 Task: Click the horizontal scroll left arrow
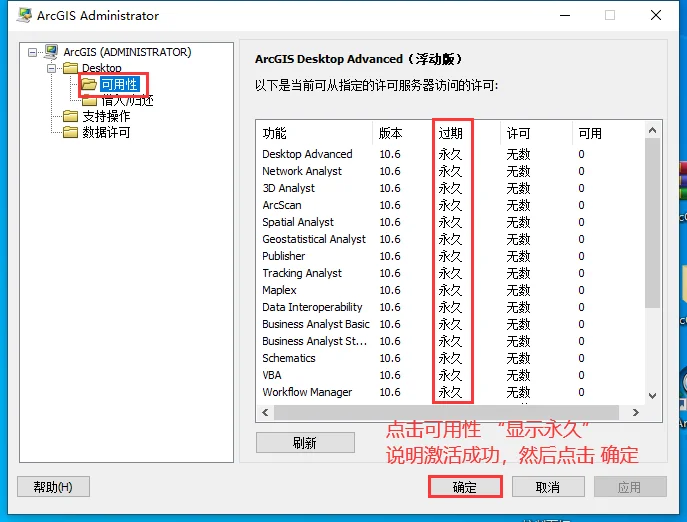click(x=265, y=412)
